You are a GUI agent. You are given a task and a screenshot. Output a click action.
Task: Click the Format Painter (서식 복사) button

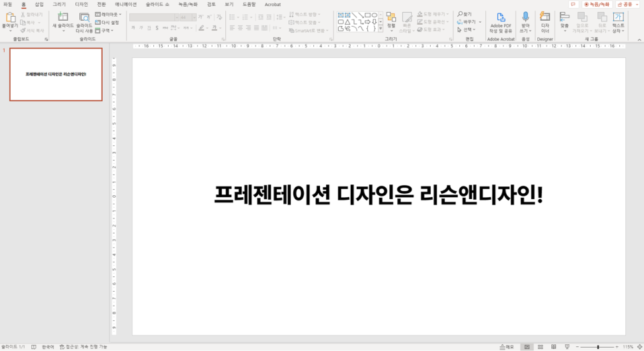click(32, 31)
